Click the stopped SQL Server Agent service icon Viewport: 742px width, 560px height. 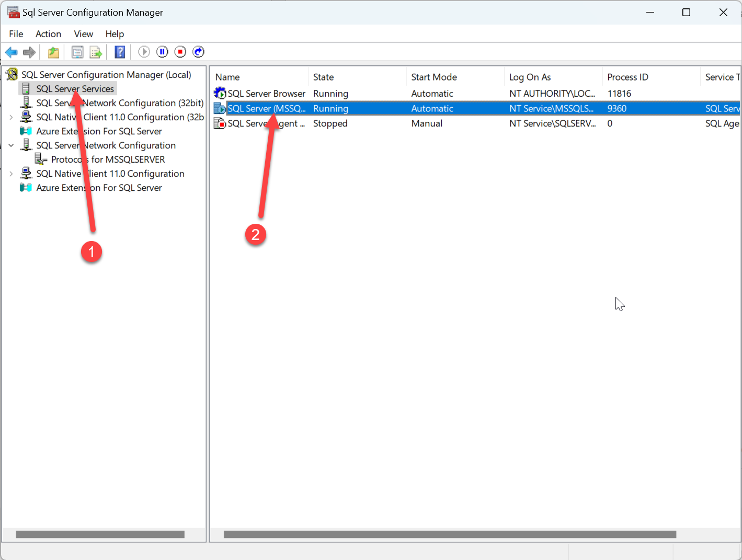coord(220,123)
